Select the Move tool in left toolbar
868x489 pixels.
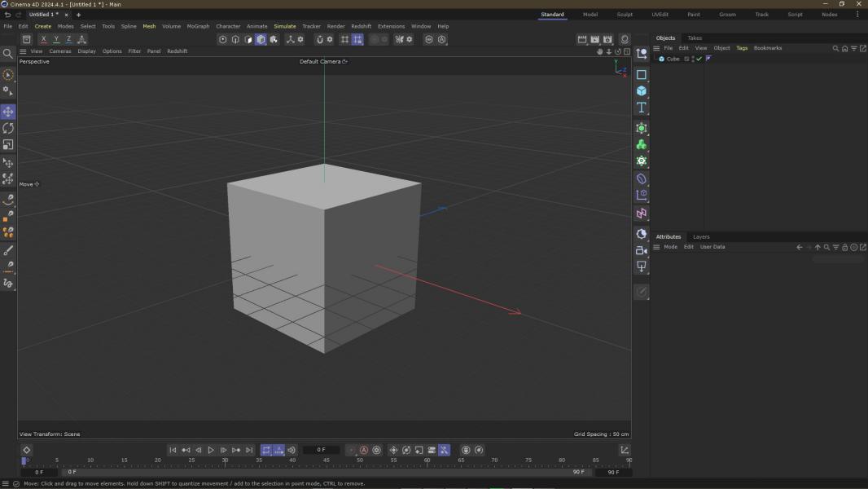pos(8,112)
